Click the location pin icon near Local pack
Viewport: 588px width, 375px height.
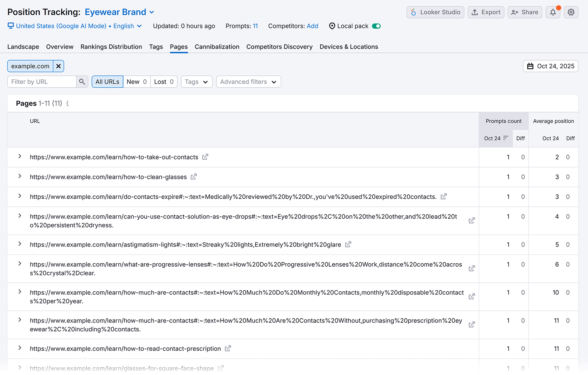(332, 26)
